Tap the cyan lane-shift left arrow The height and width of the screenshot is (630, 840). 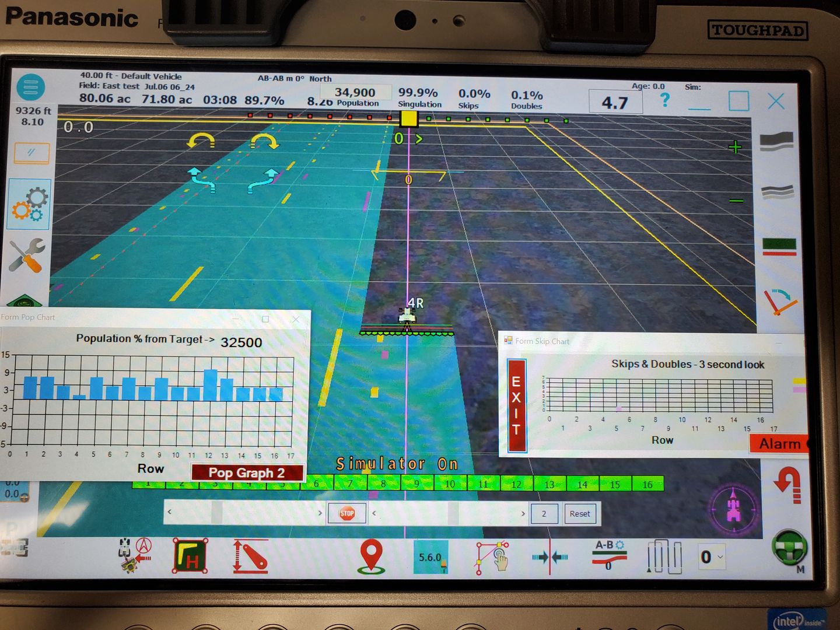[202, 180]
